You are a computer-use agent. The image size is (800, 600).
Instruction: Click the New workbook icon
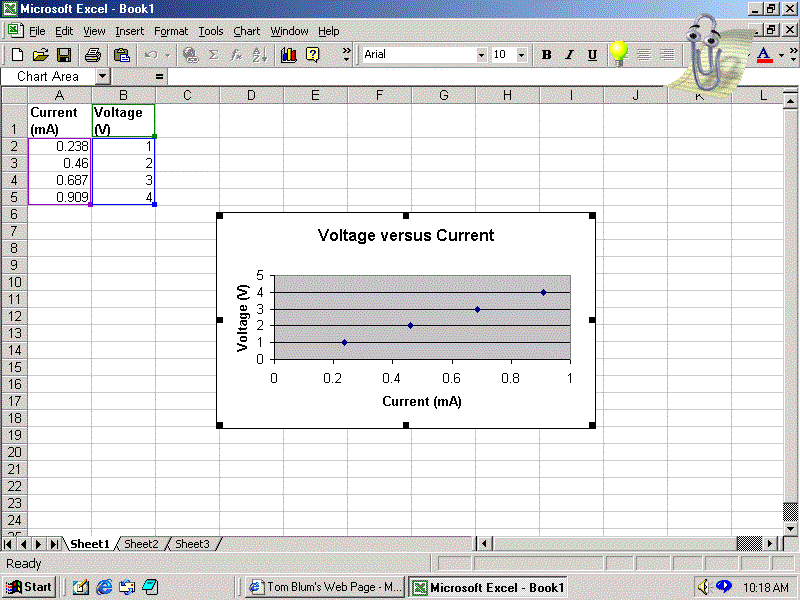pos(17,55)
